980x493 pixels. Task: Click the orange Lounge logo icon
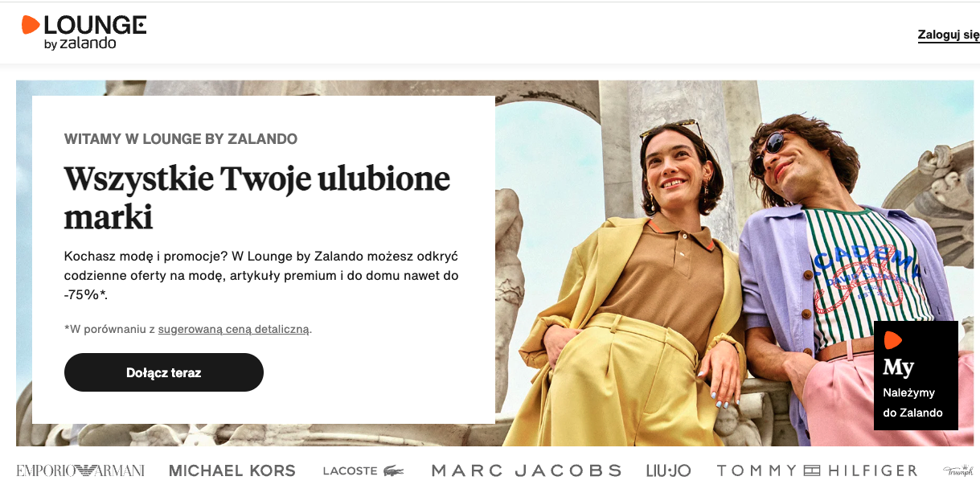(31, 25)
